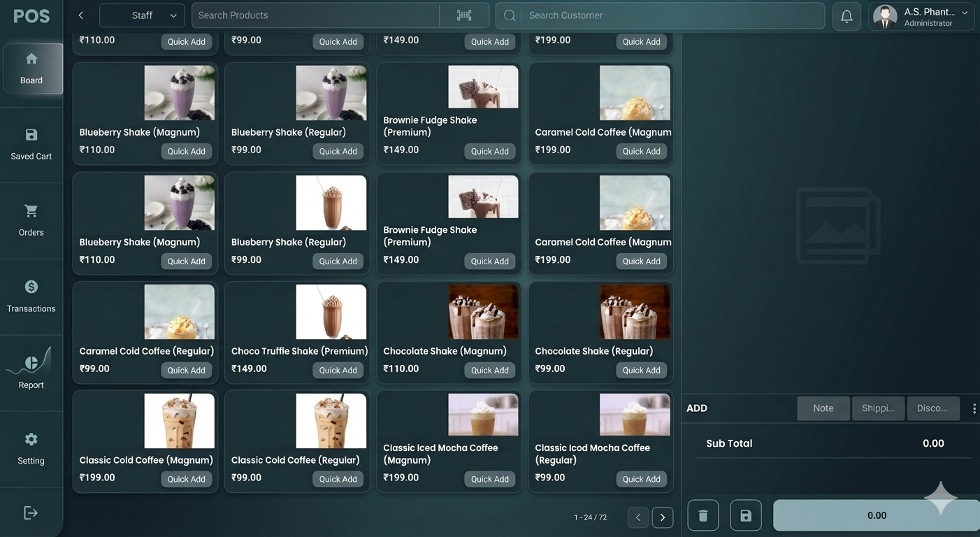
Task: Click the magnifier icon in customer search
Action: (x=510, y=15)
